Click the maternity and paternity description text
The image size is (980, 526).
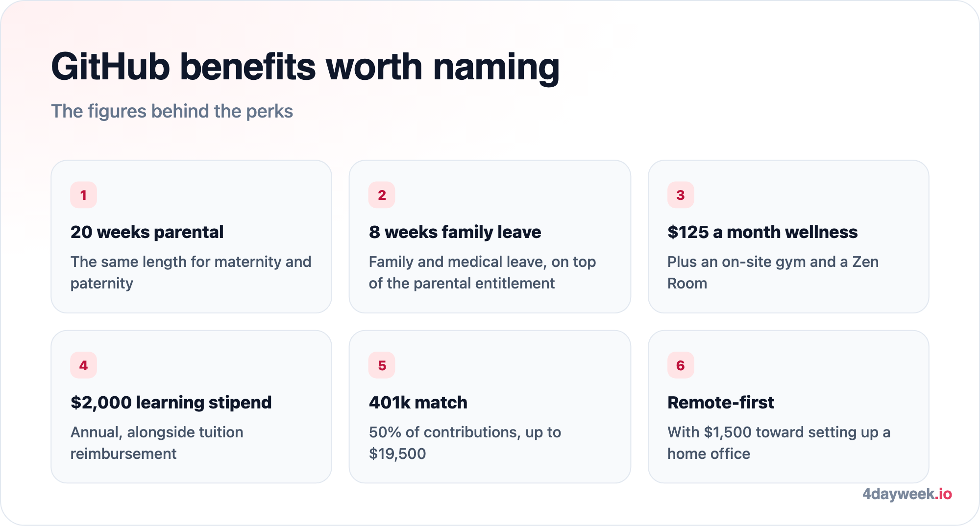click(x=191, y=272)
